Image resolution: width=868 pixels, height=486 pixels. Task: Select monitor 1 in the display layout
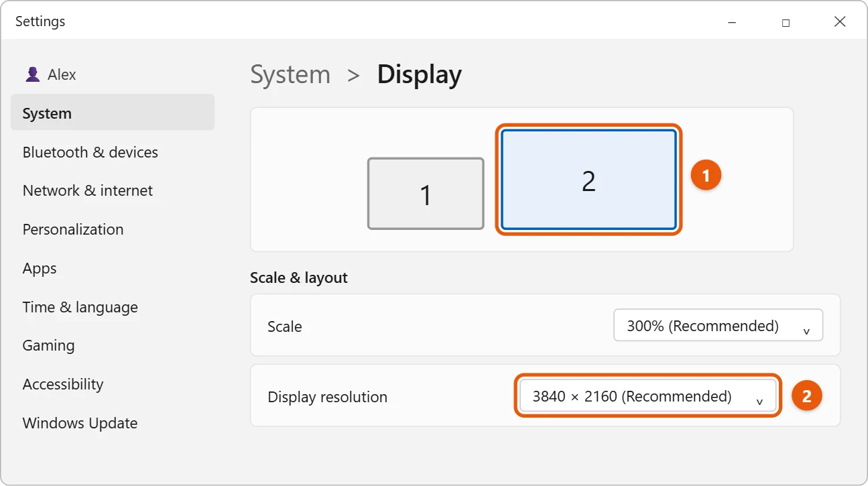pos(426,194)
